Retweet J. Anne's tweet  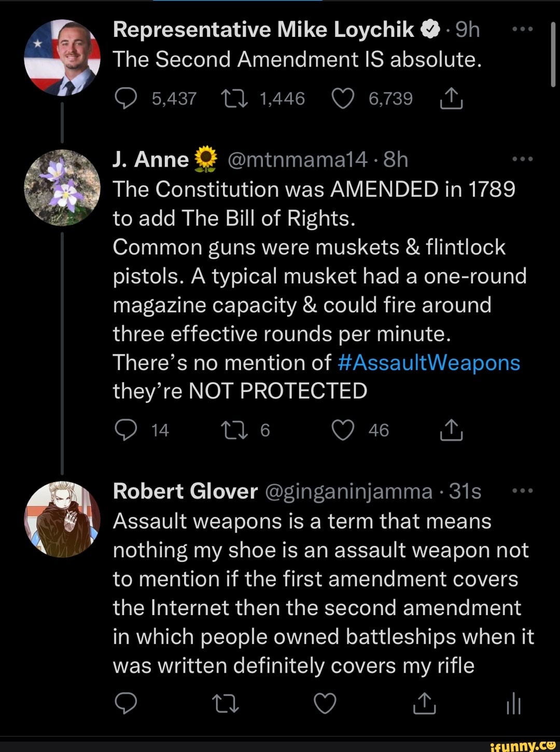point(237,429)
